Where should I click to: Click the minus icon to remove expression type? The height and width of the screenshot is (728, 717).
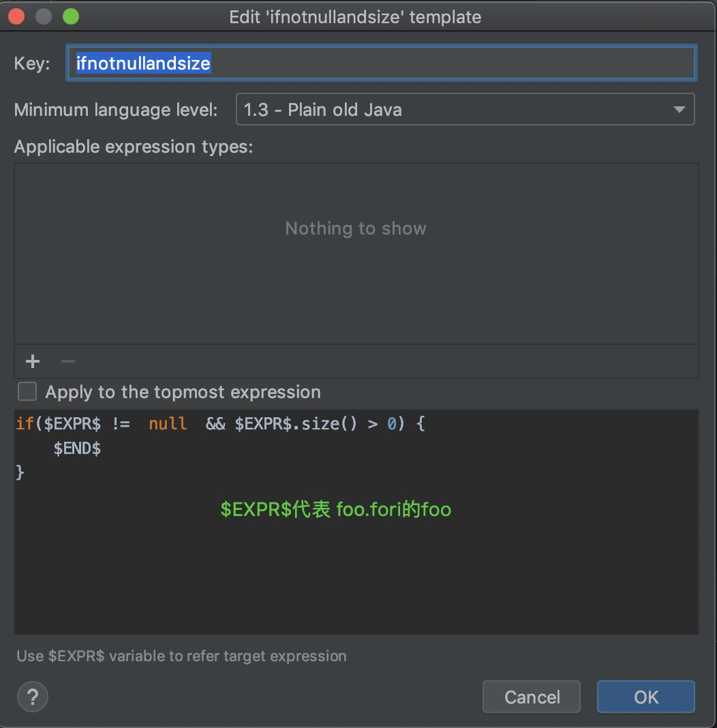(x=68, y=361)
